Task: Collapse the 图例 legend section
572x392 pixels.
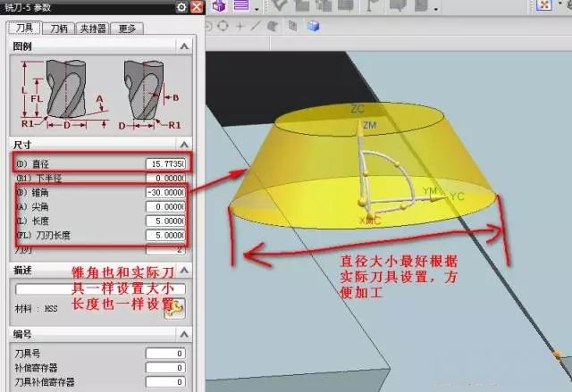Action: point(184,46)
